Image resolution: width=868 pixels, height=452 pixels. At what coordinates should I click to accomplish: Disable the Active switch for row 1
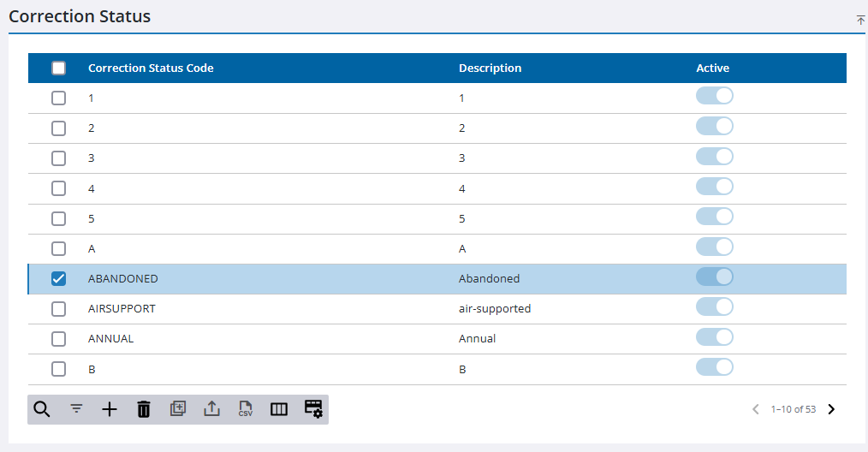coord(714,96)
